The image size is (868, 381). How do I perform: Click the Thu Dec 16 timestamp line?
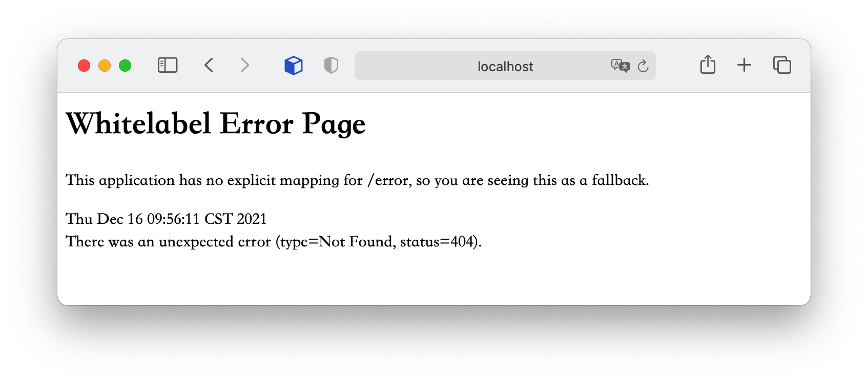pyautogui.click(x=166, y=219)
